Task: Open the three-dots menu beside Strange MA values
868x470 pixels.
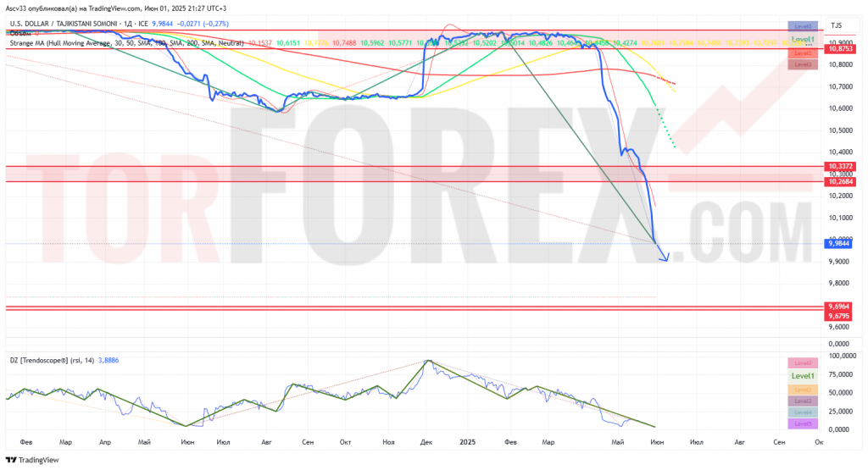Action: coord(809,43)
